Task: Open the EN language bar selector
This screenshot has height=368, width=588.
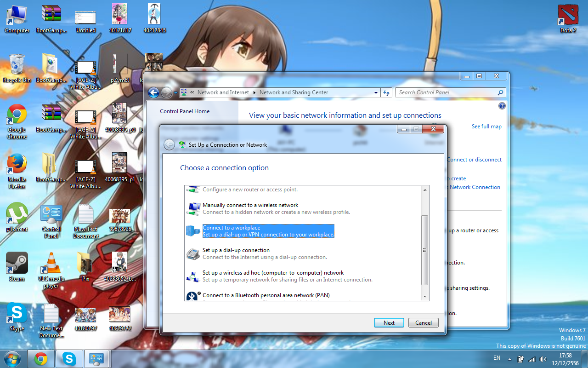Action: [x=497, y=358]
